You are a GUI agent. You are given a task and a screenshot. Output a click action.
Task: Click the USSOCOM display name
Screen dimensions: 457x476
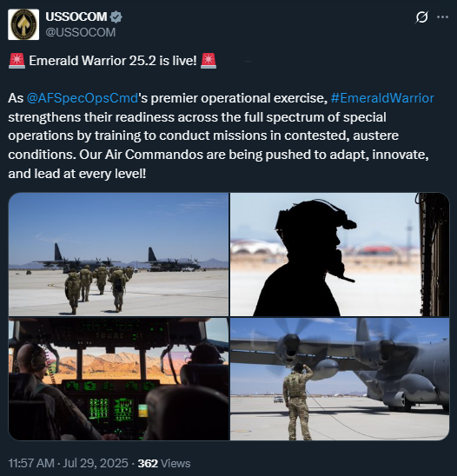click(76, 17)
